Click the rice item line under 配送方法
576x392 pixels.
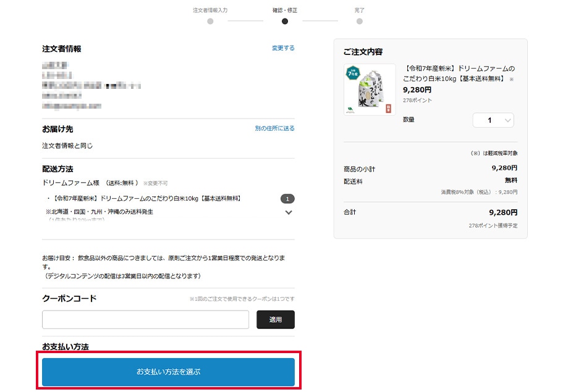click(145, 199)
